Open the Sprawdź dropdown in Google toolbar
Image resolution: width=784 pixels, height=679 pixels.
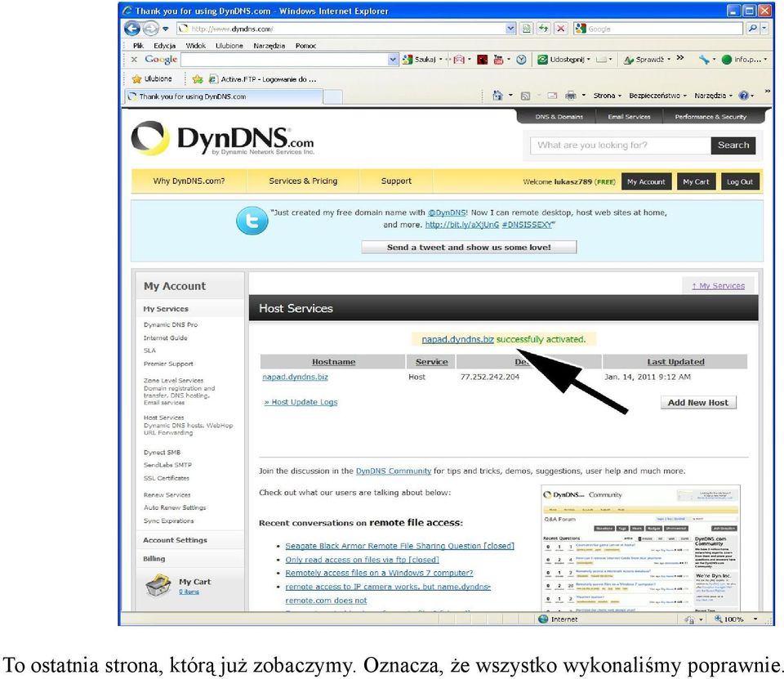669,60
